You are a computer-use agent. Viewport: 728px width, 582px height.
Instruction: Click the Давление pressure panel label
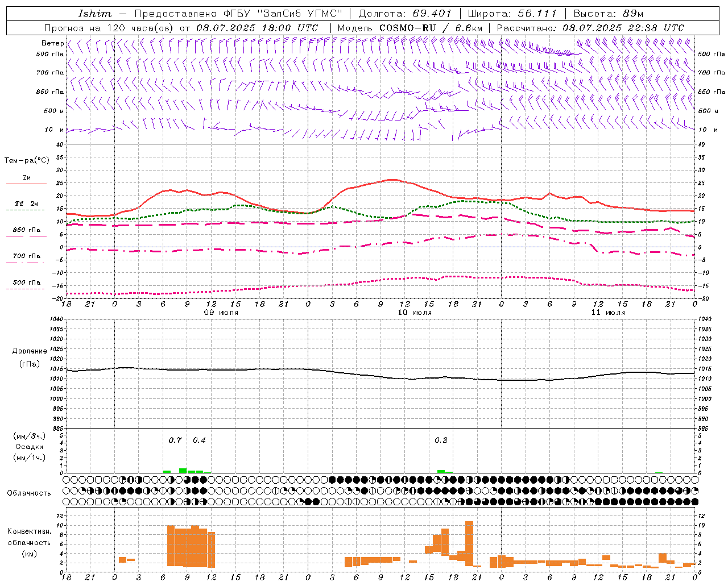click(30, 351)
